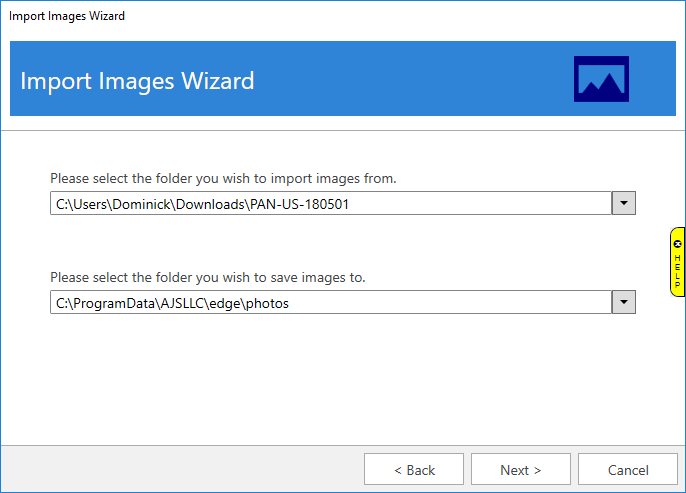This screenshot has height=493, width=686.
Task: Click the import source folder path field
Action: coord(330,203)
